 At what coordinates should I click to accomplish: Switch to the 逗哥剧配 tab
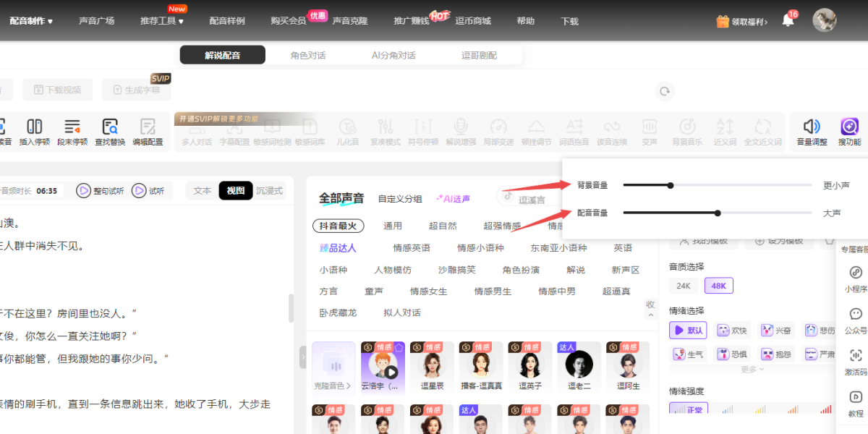(x=480, y=55)
